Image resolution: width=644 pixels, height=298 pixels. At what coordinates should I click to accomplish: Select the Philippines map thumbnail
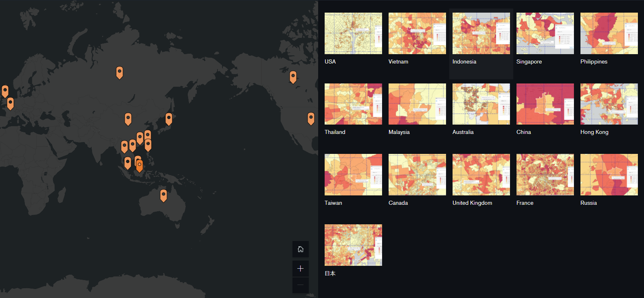tap(609, 33)
